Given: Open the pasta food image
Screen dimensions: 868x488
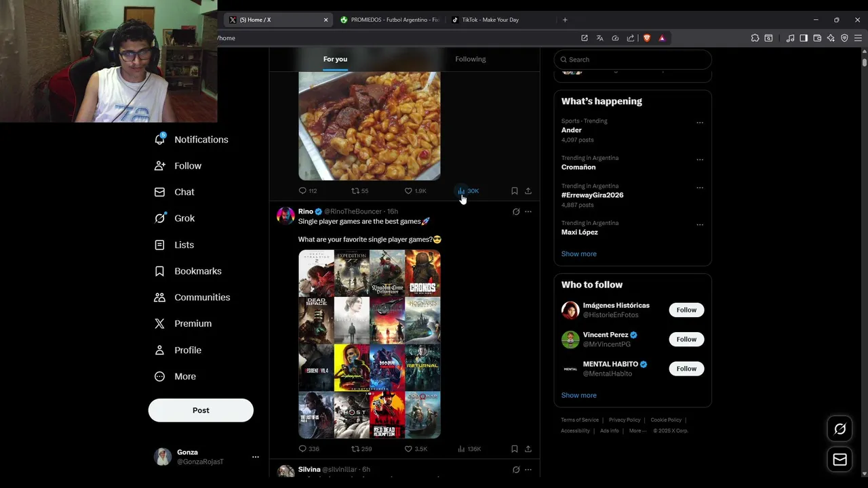Looking at the screenshot, I should [x=370, y=126].
